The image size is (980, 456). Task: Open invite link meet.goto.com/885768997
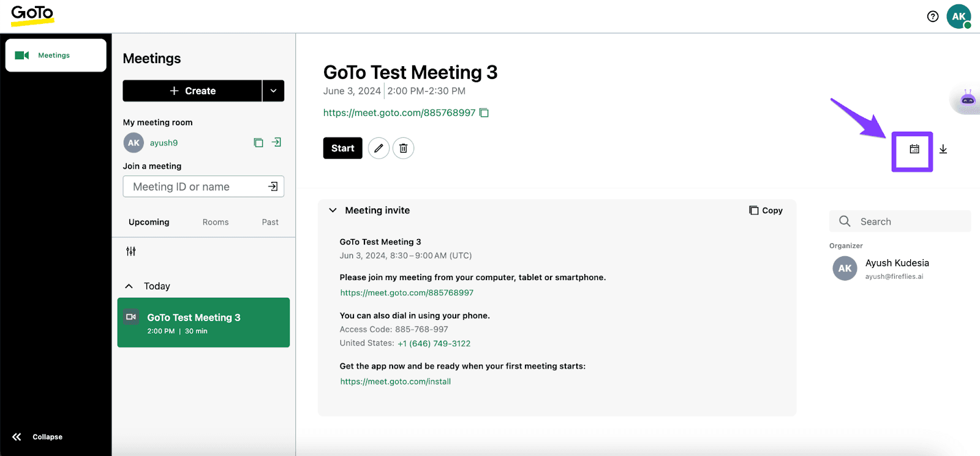coord(407,293)
